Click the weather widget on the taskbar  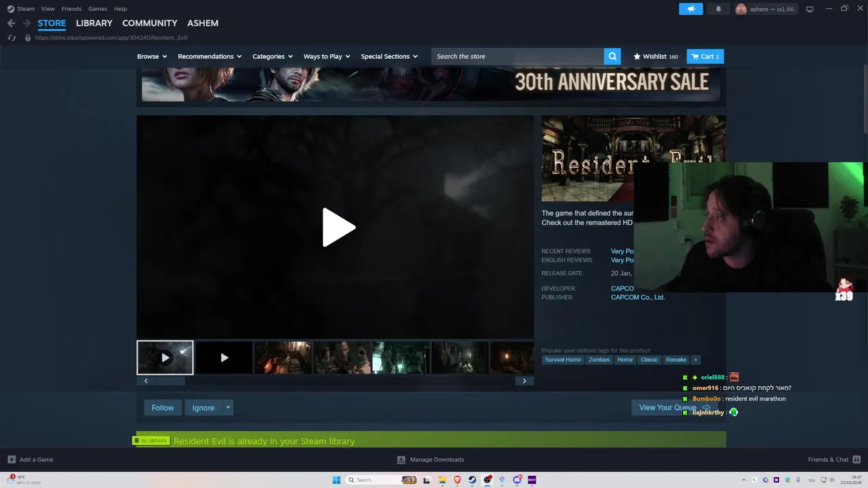24,480
